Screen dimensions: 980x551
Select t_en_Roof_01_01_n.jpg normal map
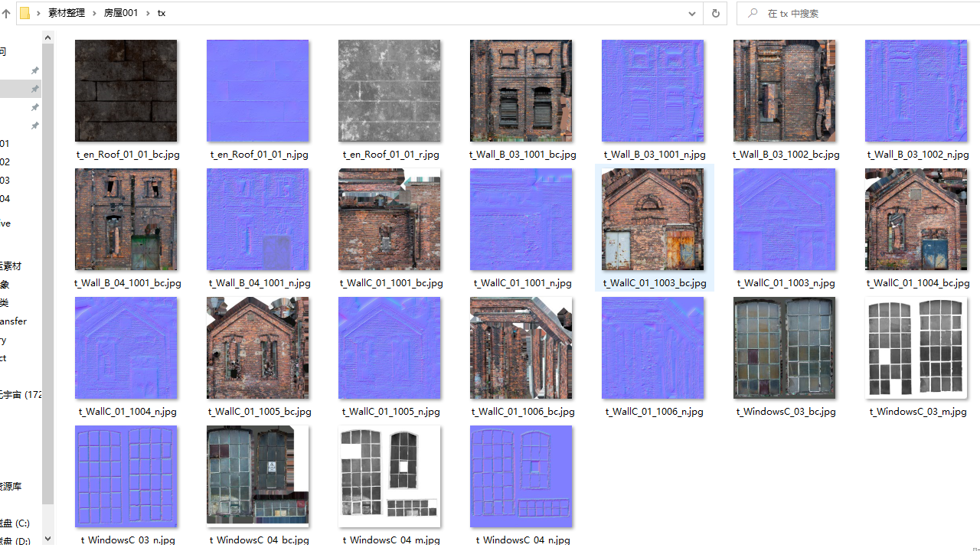click(258, 91)
